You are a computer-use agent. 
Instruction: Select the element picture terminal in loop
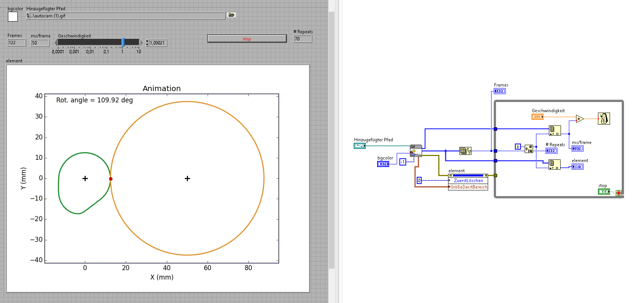pyautogui.click(x=578, y=167)
